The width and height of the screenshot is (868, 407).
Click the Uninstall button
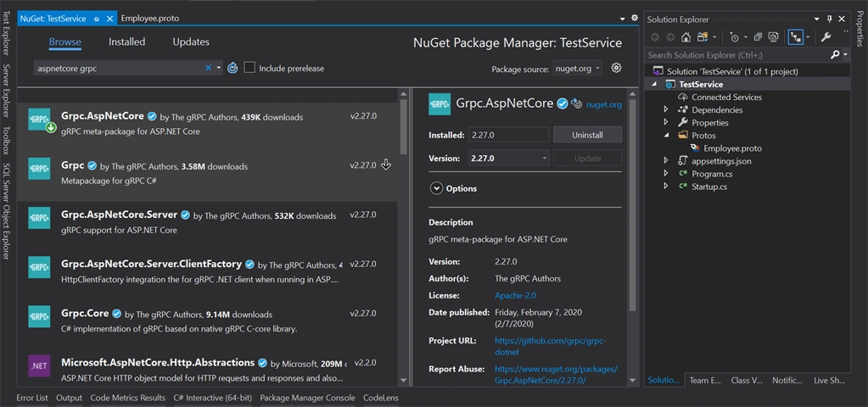(587, 135)
